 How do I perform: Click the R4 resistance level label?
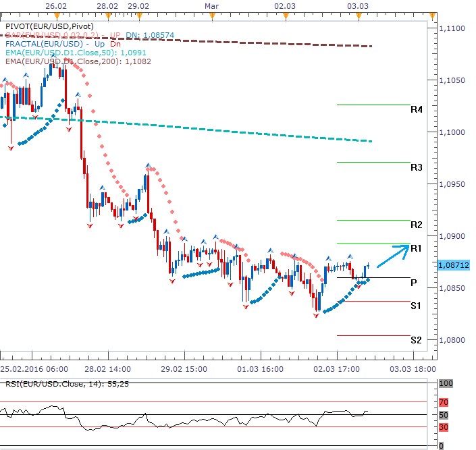pos(416,109)
